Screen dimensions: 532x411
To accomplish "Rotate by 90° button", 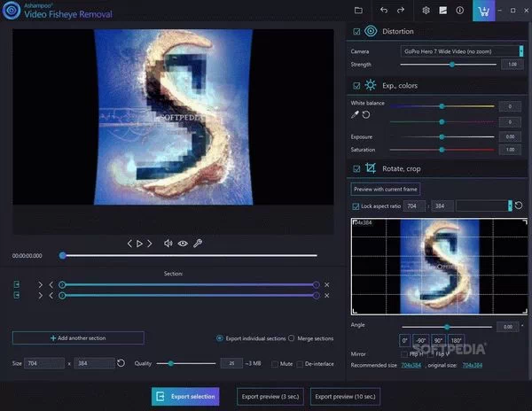I will coord(438,340).
